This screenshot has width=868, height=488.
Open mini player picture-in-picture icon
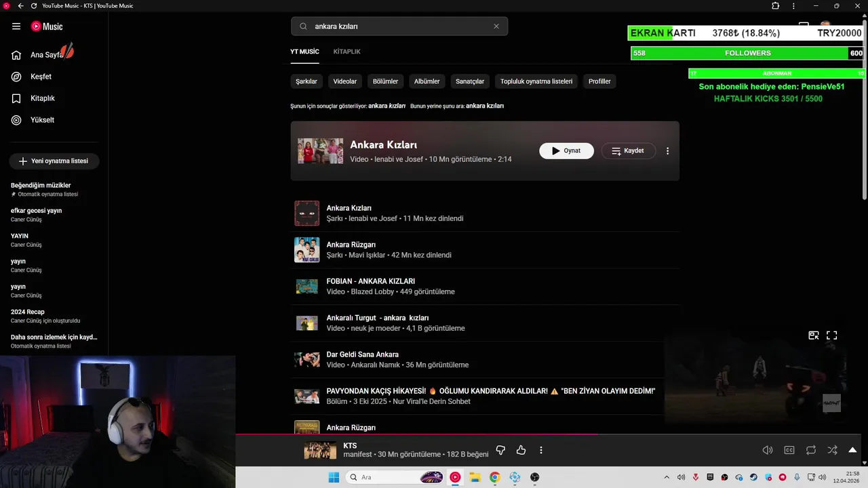coord(814,335)
